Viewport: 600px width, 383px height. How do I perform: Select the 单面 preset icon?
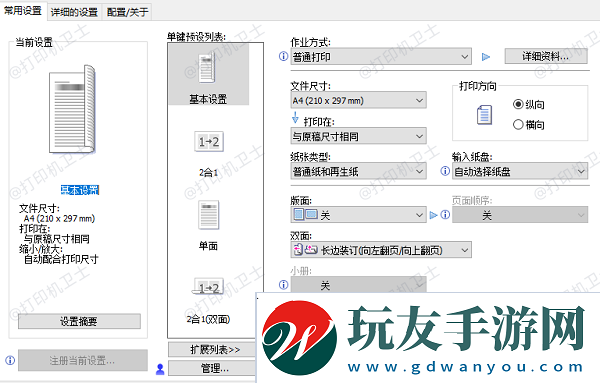pos(209,214)
